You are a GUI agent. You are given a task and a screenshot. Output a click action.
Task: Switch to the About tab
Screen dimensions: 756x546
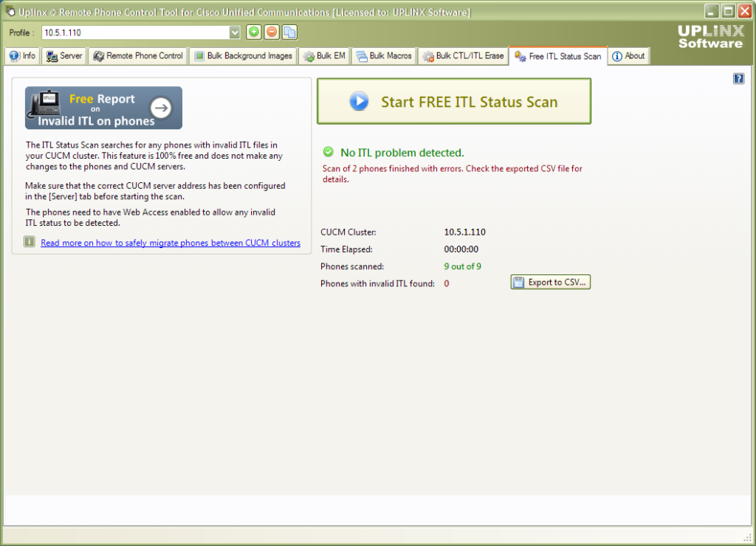click(628, 55)
